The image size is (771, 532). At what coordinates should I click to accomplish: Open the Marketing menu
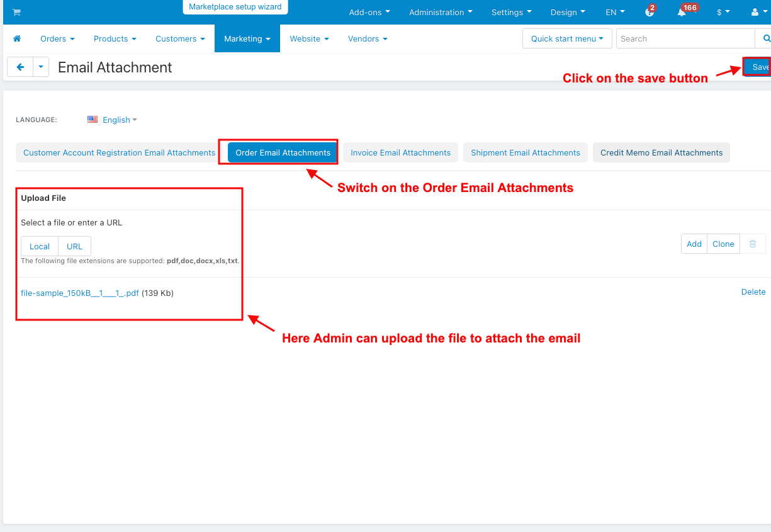[247, 39]
